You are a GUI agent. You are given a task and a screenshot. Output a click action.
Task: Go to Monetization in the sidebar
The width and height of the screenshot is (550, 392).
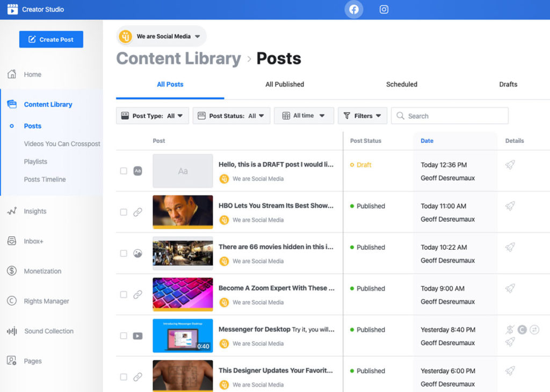click(42, 271)
